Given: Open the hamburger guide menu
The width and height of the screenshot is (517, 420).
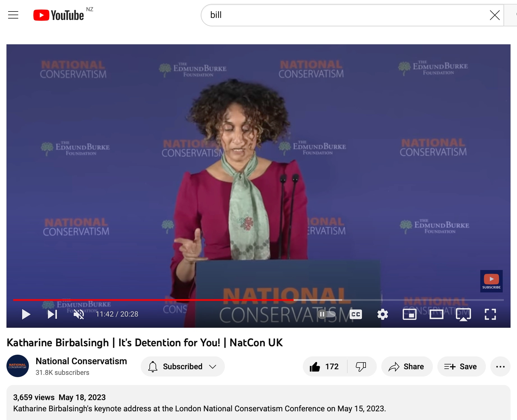Looking at the screenshot, I should (x=13, y=15).
